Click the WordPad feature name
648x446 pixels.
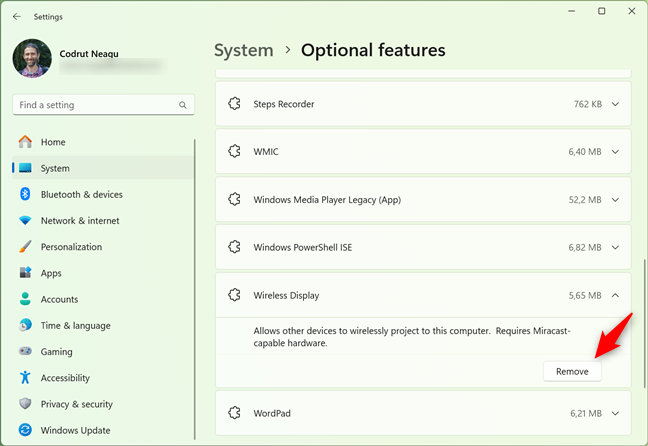coord(272,413)
